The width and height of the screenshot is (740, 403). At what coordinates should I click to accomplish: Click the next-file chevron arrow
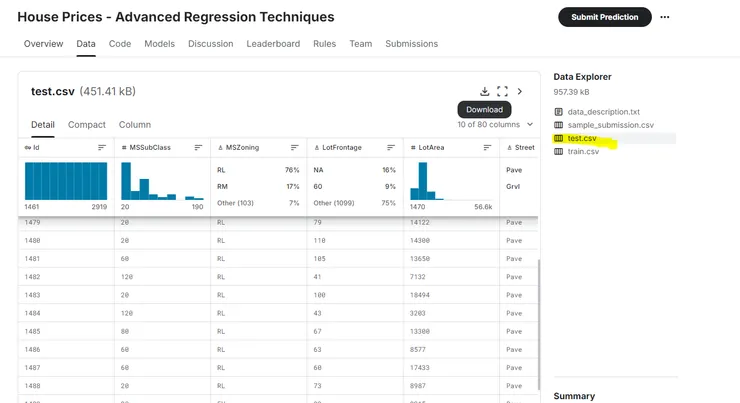(x=520, y=91)
